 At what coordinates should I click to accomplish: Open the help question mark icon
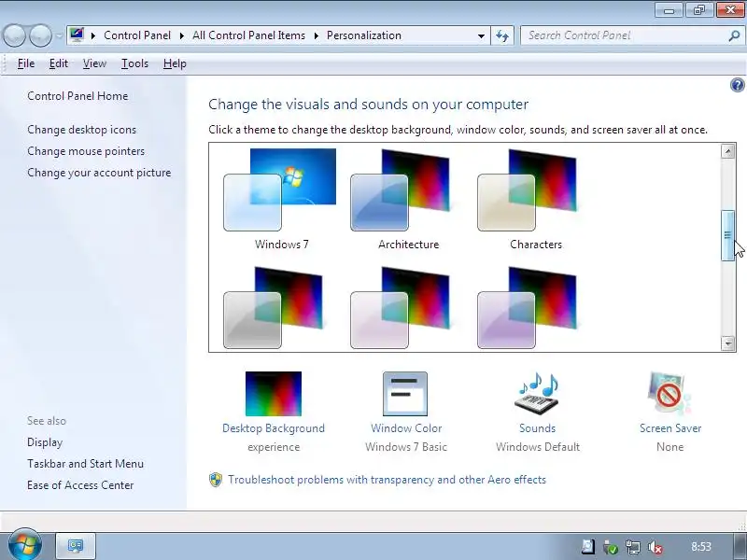click(x=737, y=85)
